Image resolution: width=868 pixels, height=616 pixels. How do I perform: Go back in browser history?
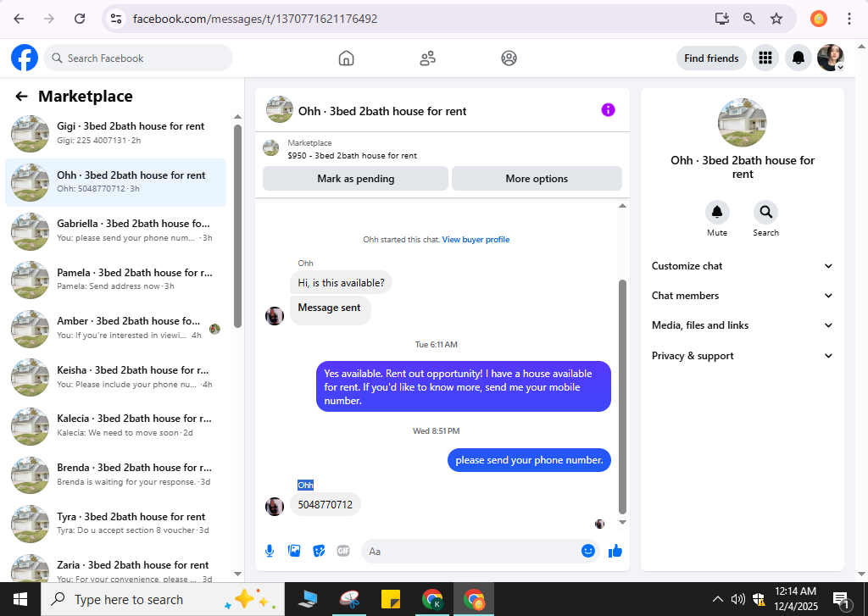click(x=19, y=19)
